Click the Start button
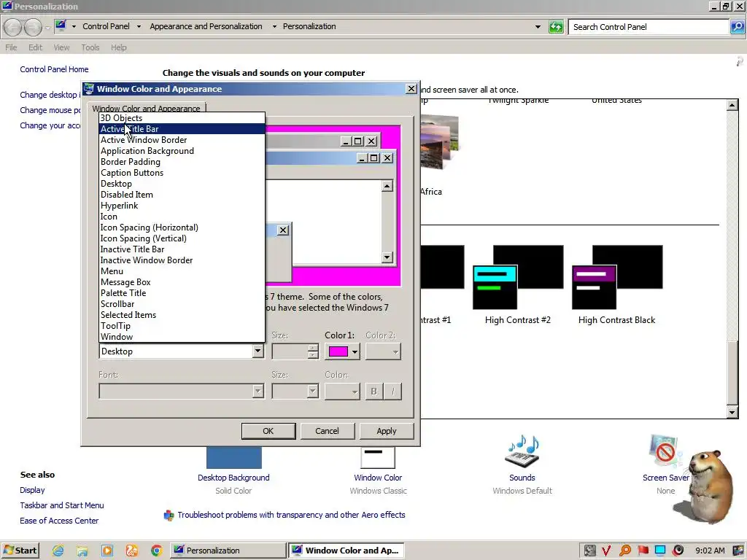This screenshot has height=560, width=747. (x=20, y=551)
